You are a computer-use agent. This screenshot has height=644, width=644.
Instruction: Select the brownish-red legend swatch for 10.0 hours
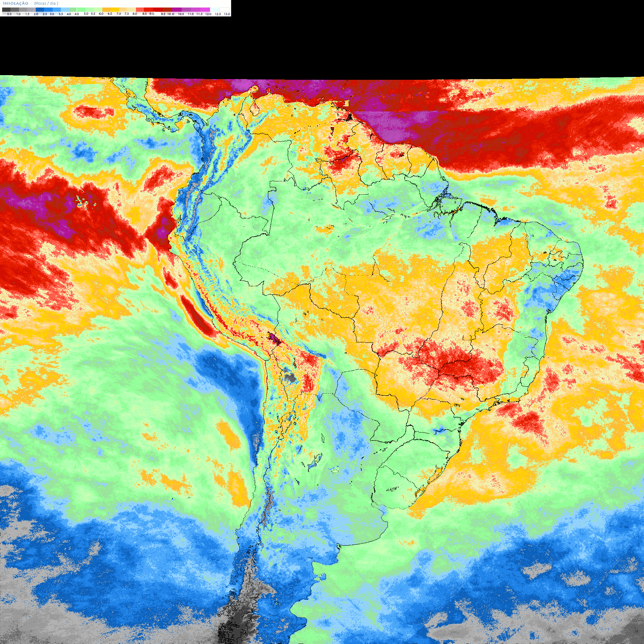click(x=167, y=10)
